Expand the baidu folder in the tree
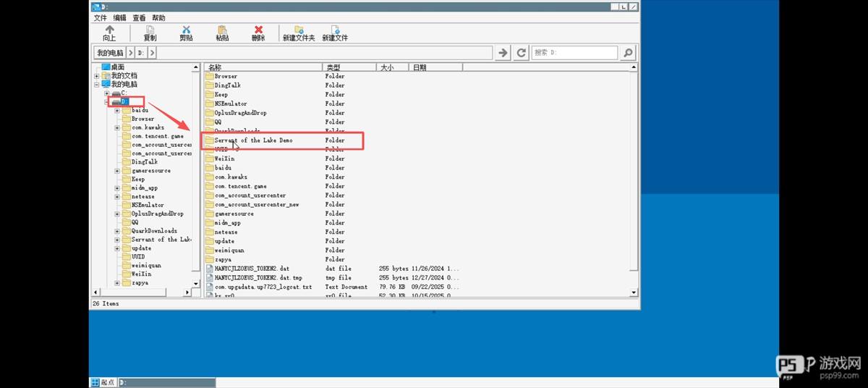Screen dimensions: 868x388 [117, 111]
